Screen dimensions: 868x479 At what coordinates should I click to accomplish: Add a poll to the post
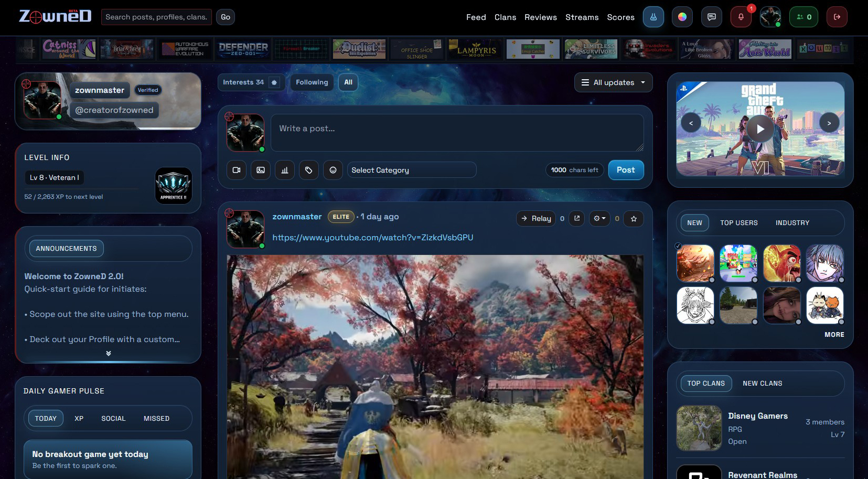coord(285,170)
